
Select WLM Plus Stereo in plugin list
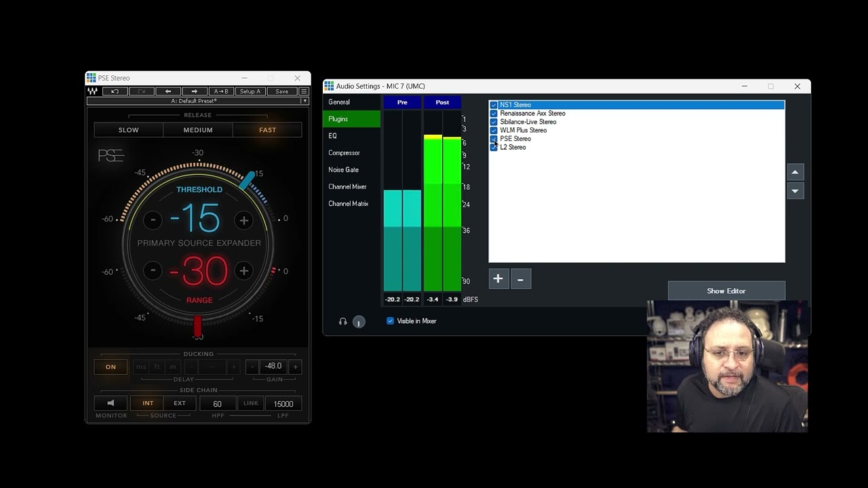[x=523, y=130]
